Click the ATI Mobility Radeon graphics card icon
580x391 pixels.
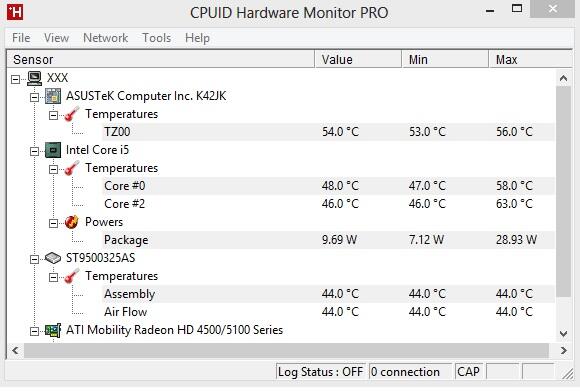53,330
